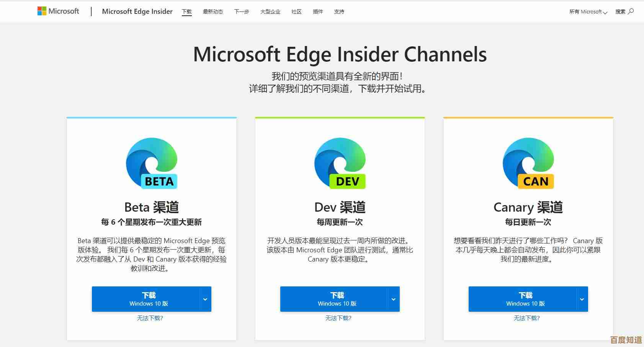
Task: Expand the Beta download platform dropdown arrow
Action: click(205, 299)
